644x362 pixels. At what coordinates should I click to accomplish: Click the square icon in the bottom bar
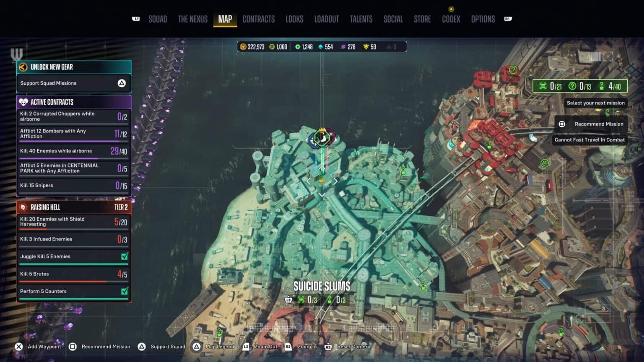tap(73, 346)
